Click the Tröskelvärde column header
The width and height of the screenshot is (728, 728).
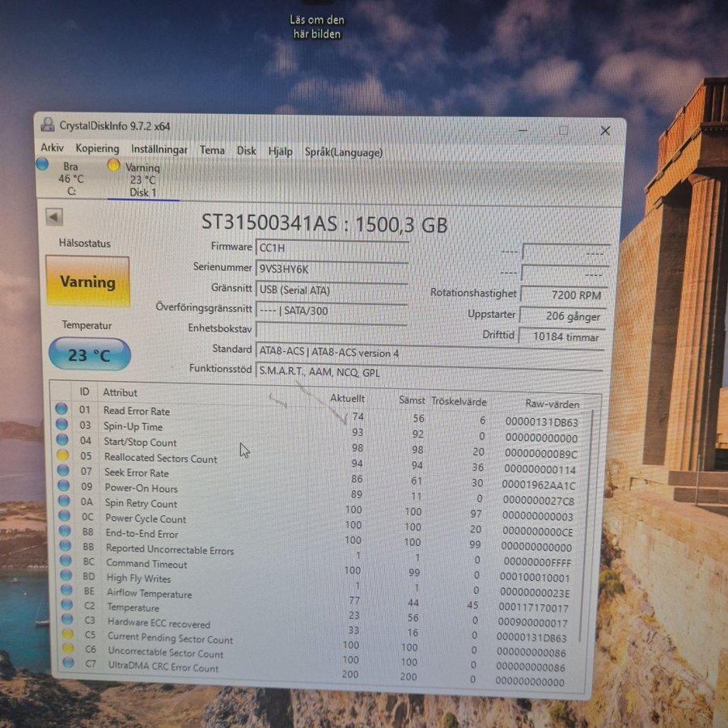pos(459,401)
